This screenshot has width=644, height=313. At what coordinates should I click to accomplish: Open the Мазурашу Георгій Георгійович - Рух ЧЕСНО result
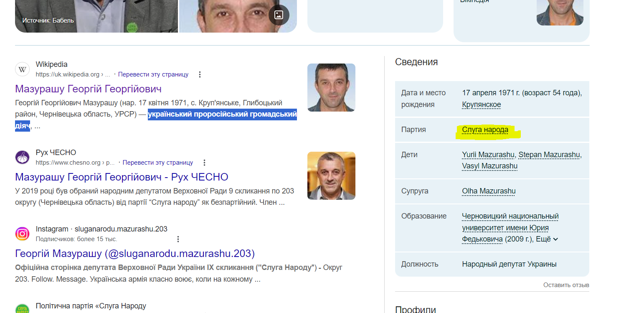(x=122, y=177)
